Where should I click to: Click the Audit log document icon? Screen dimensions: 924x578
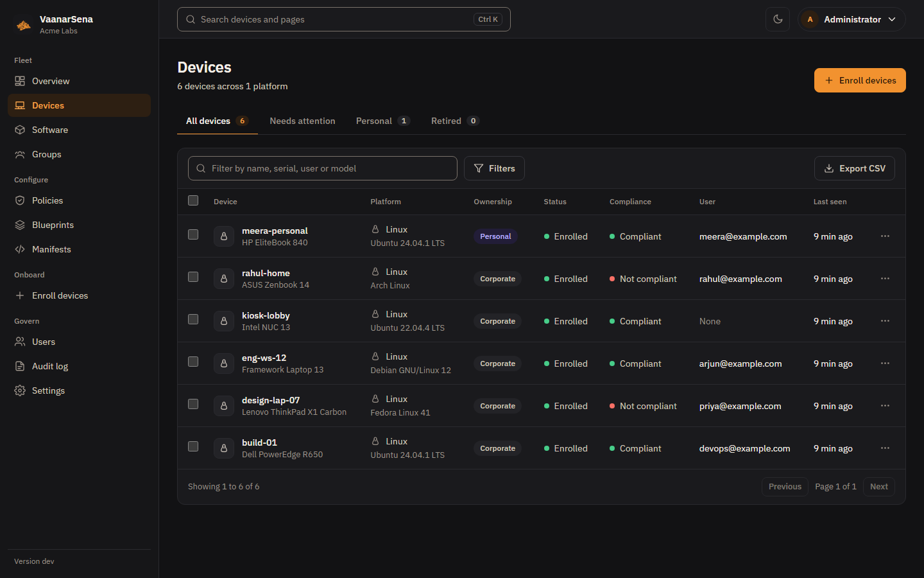pyautogui.click(x=20, y=366)
